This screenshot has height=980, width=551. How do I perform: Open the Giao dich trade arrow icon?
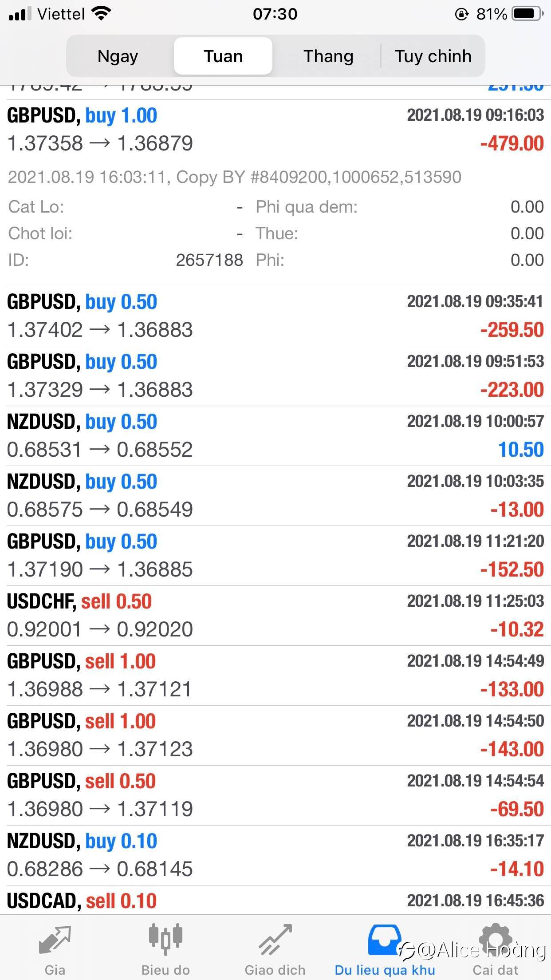coord(275,939)
